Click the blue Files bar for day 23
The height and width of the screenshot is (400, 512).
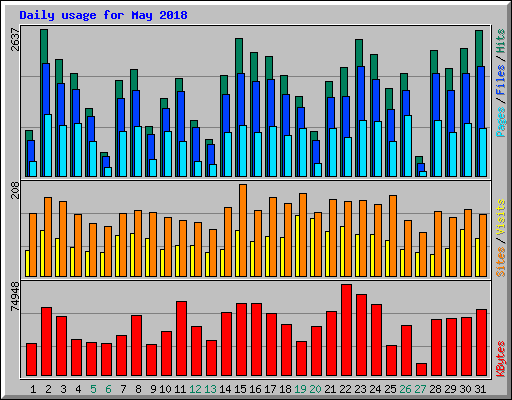click(x=361, y=93)
